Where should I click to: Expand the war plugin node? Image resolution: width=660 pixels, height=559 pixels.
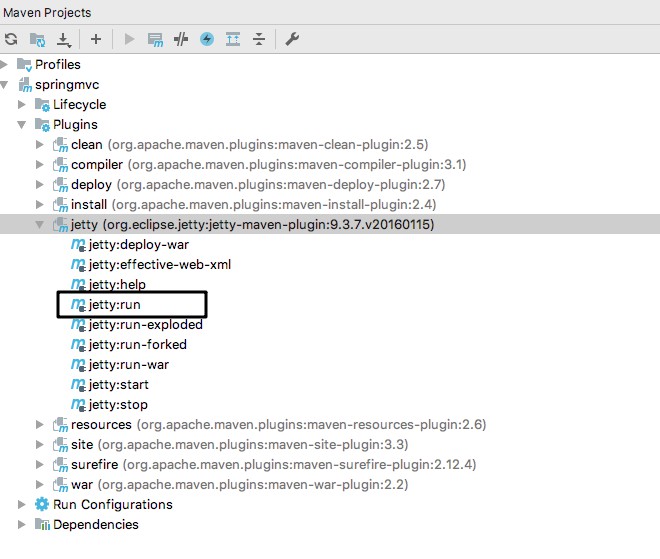pos(40,484)
